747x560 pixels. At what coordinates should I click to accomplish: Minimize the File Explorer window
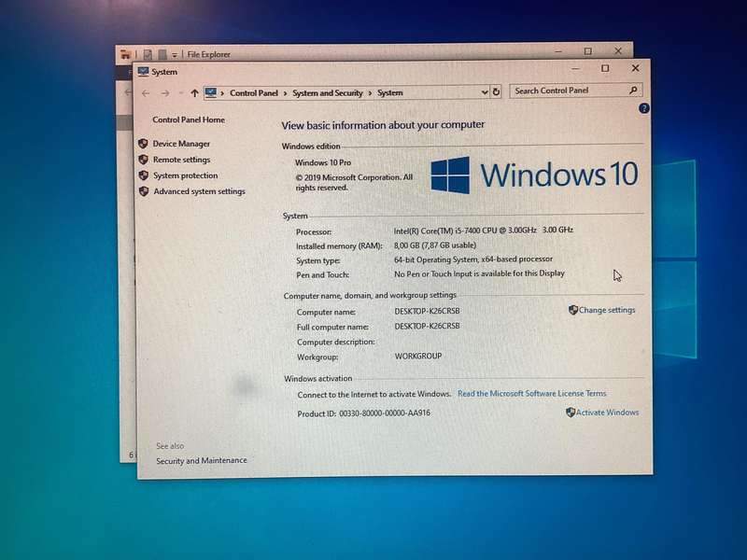(558, 51)
